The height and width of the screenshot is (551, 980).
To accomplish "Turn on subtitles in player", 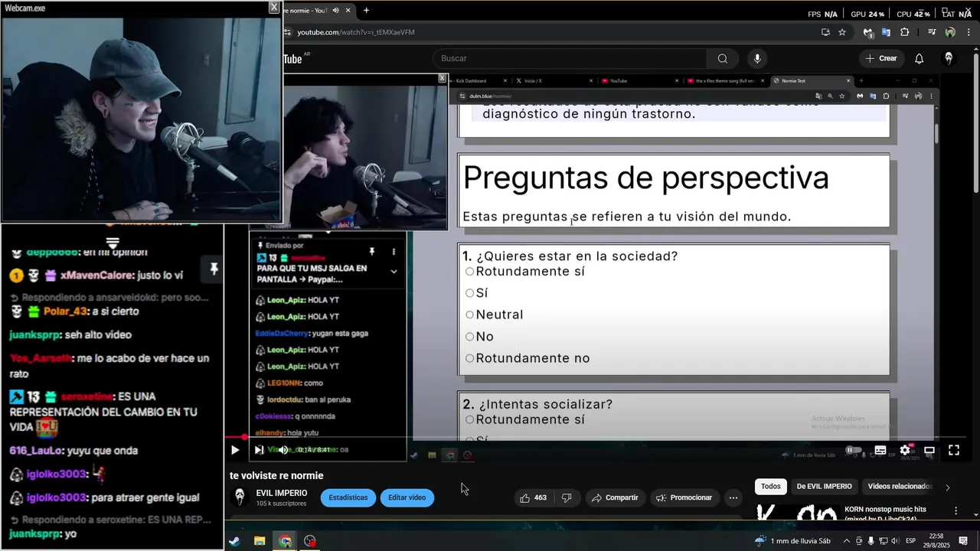I will 880,451.
